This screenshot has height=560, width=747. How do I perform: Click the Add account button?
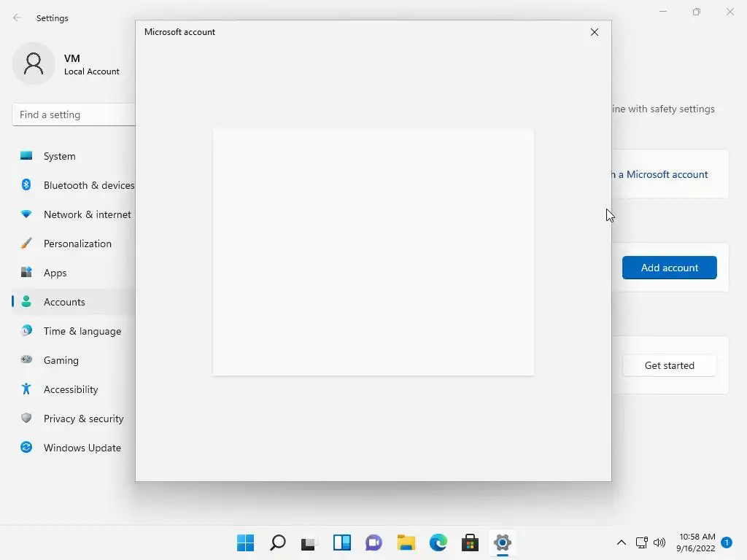click(x=670, y=268)
